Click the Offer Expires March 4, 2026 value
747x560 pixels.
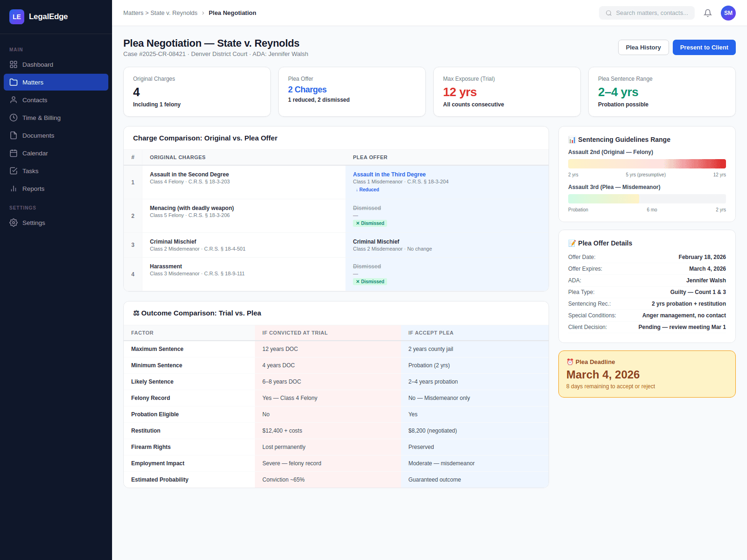pyautogui.click(x=707, y=269)
